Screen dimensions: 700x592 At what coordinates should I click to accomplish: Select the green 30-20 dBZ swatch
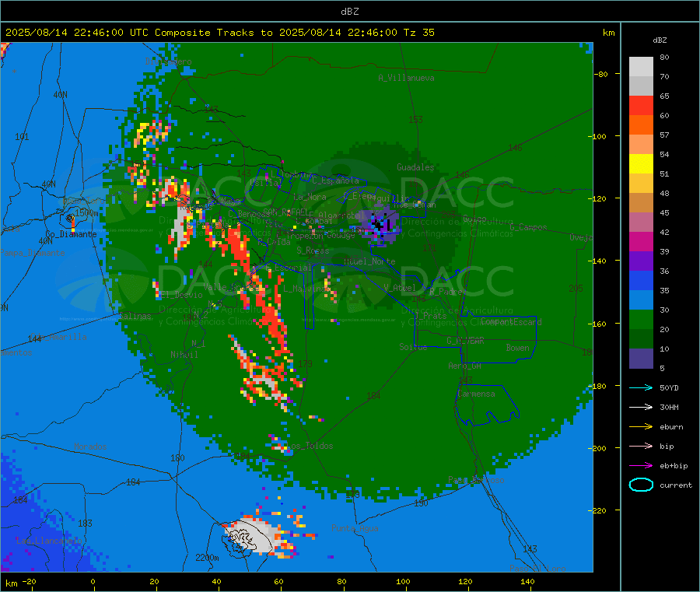point(641,320)
